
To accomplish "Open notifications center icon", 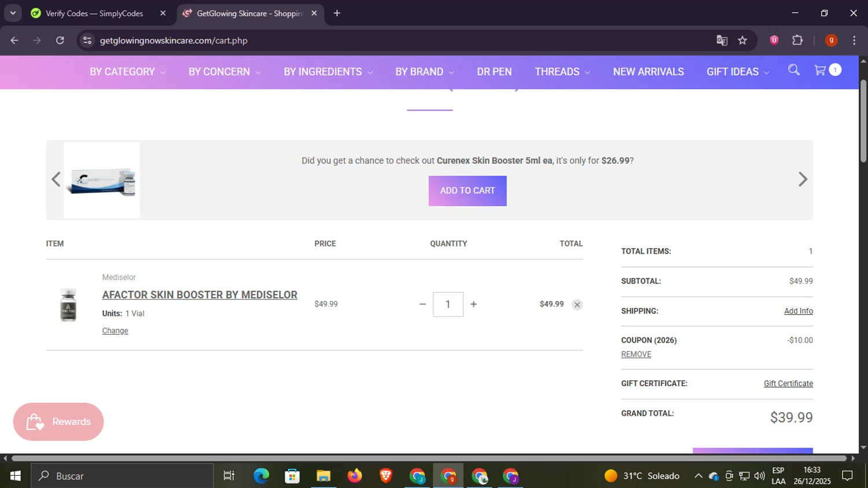I will click(847, 476).
